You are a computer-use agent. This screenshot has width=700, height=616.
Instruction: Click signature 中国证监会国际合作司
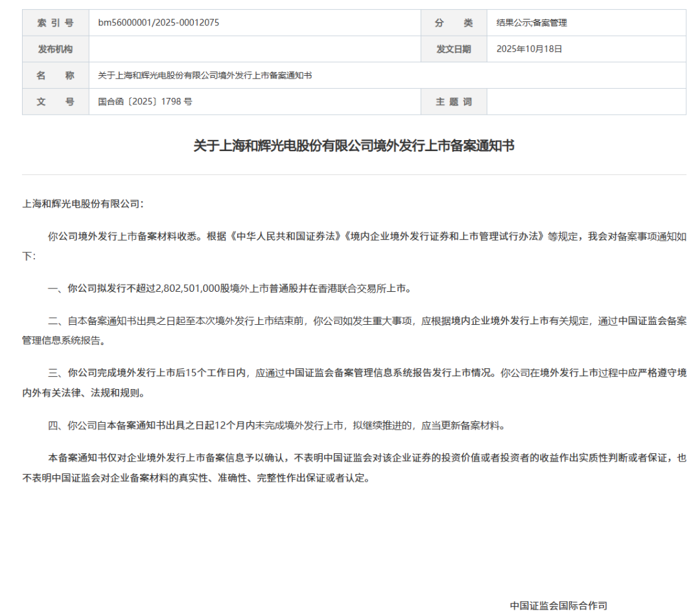pyautogui.click(x=559, y=606)
